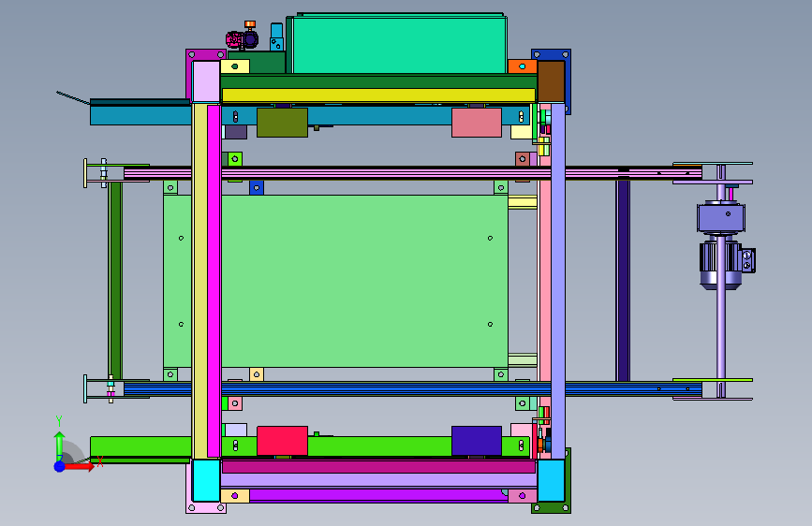Select the bright green bracket above pink rail
Viewport: 812px width, 526px height.
[234, 159]
